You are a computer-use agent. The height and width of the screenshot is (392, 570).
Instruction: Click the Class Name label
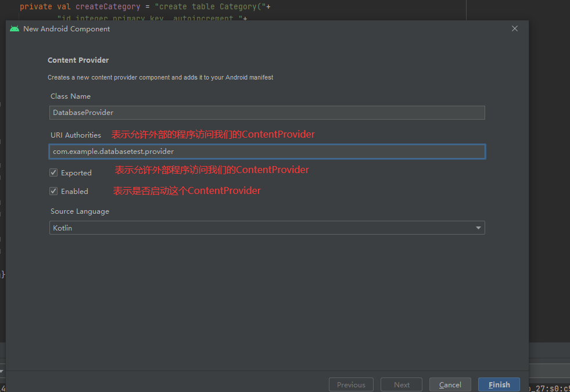pos(70,96)
